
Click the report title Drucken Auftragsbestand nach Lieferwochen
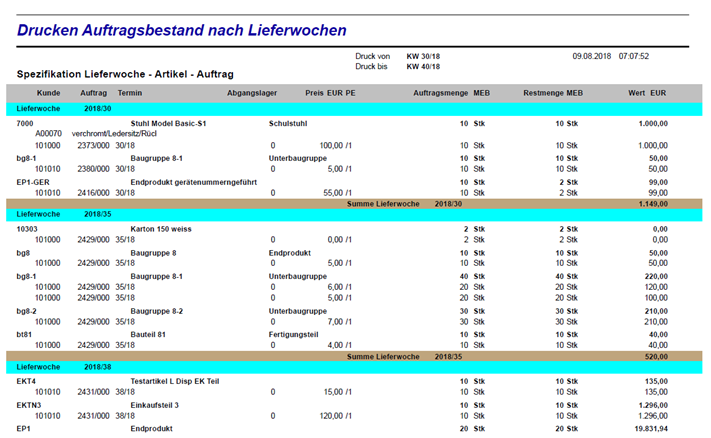coord(181,30)
